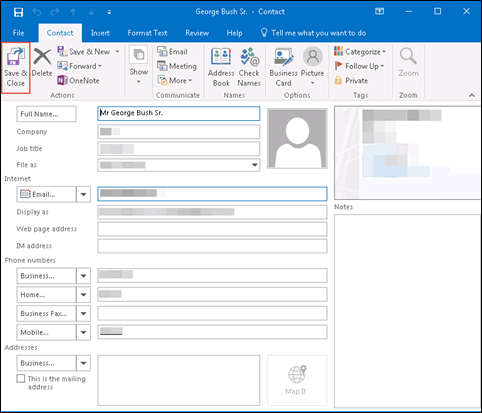Screen dimensions: 482x413
Task: Open the Save & New dropdown arrow
Action: click(x=117, y=52)
